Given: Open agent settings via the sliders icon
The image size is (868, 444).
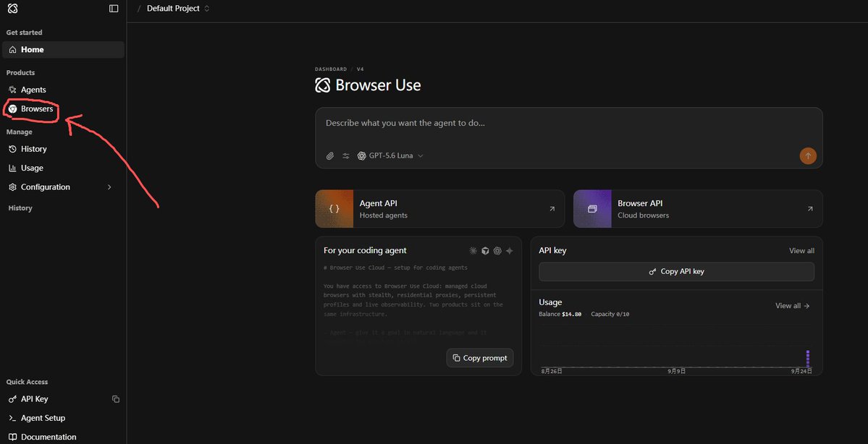Looking at the screenshot, I should (346, 156).
